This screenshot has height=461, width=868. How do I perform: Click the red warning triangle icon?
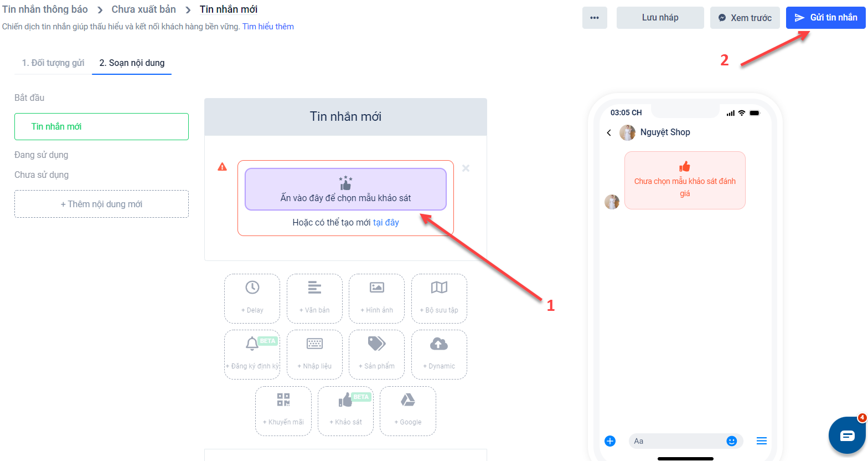[223, 167]
